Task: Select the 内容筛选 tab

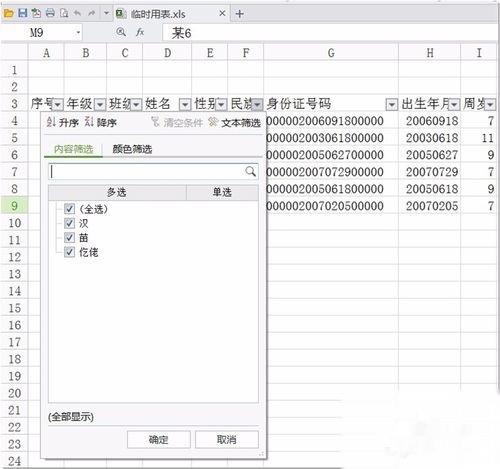Action: [x=73, y=149]
